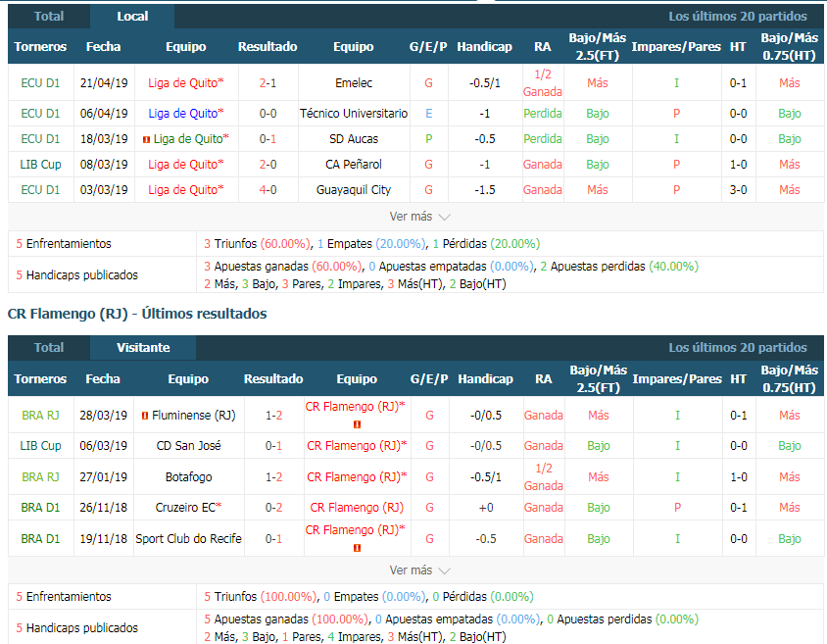Click the date 19/11/18
The width and height of the screenshot is (827, 644).
coord(104,538)
